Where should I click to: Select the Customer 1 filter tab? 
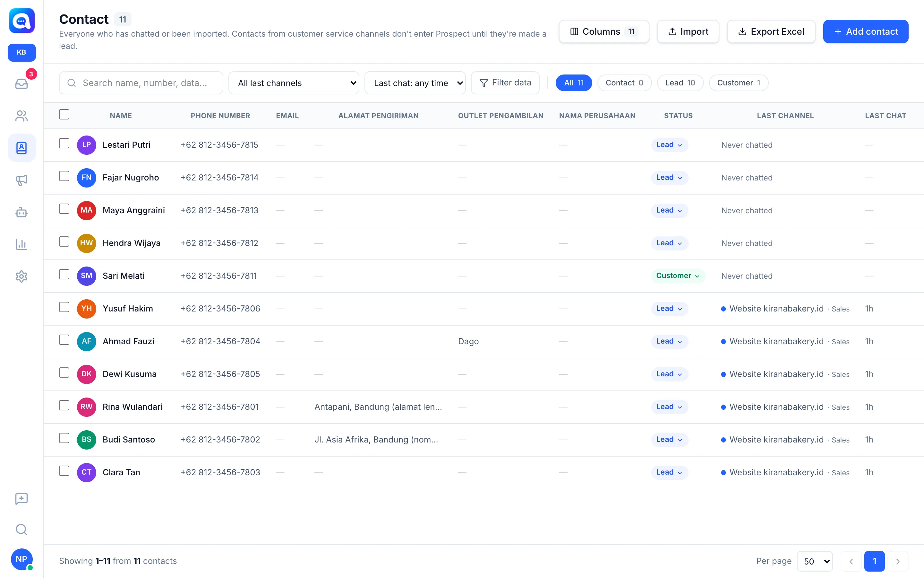click(x=739, y=83)
